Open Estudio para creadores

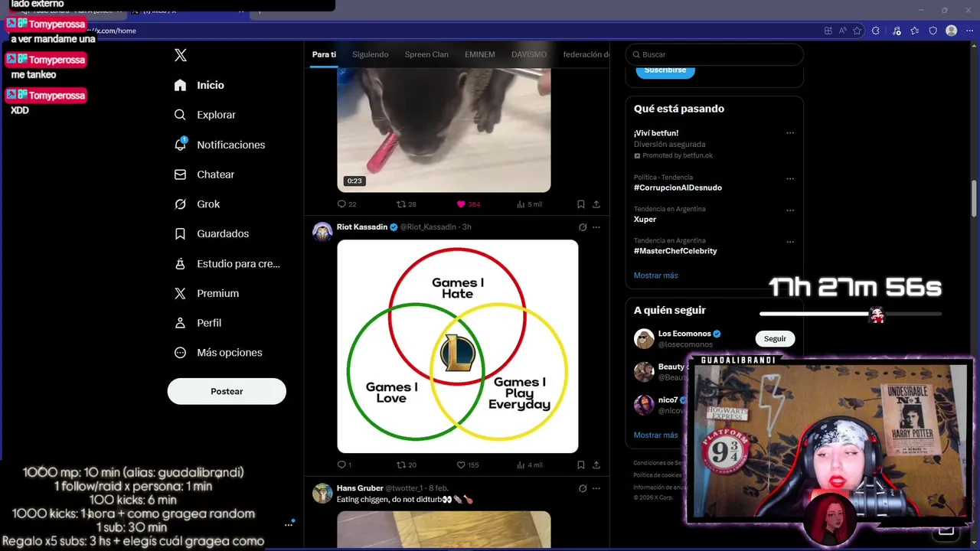[227, 263]
